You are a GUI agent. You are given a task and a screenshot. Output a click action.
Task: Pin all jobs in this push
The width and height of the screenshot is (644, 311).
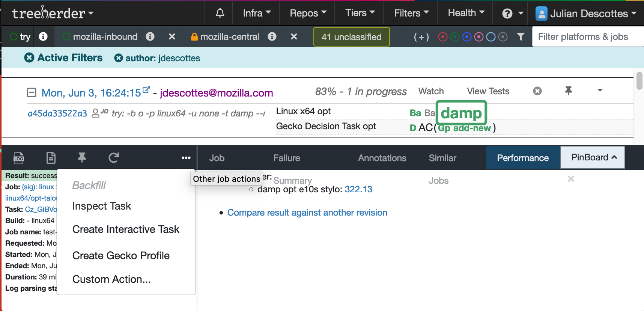(x=569, y=91)
